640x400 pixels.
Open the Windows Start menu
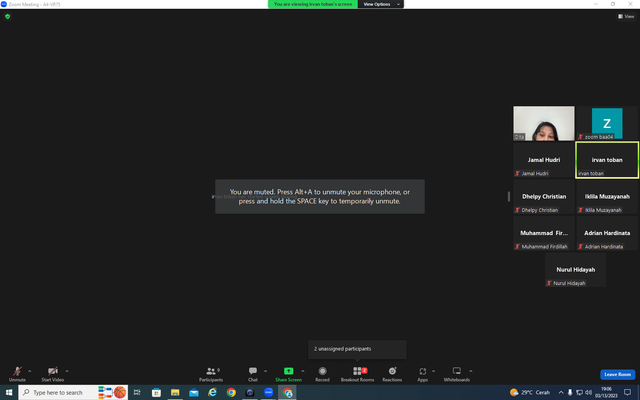click(9, 392)
